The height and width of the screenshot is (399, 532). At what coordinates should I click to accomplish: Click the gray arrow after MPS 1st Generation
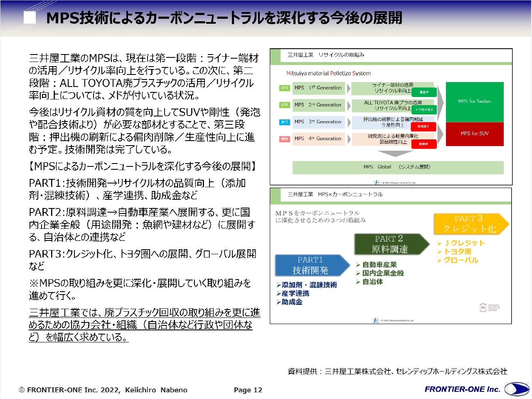(x=349, y=88)
